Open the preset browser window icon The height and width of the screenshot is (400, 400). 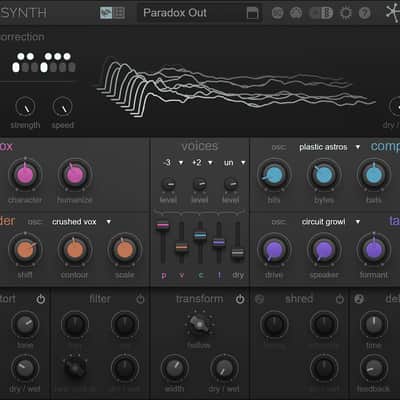tap(252, 13)
